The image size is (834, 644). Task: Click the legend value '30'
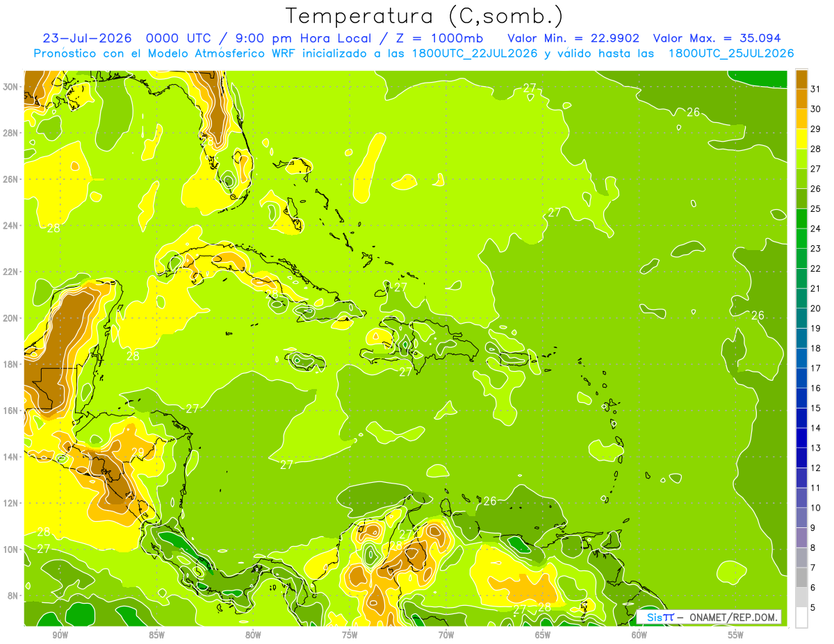pos(816,108)
